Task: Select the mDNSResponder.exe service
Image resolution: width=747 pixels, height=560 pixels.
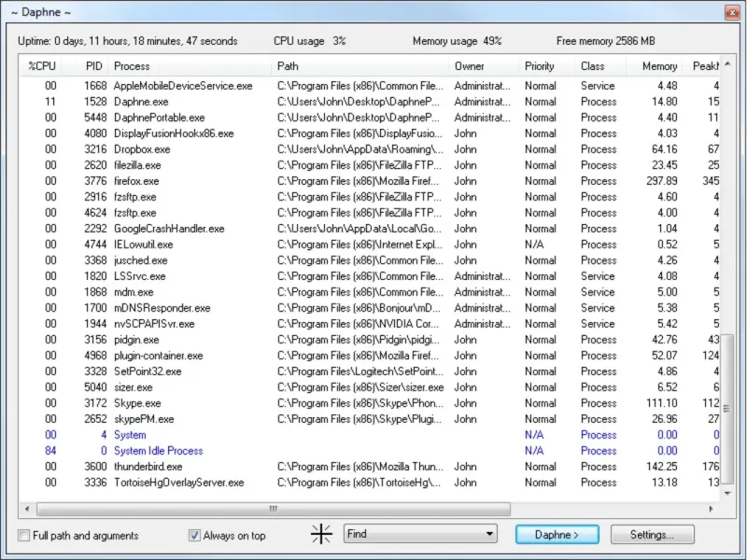Action: pos(369,308)
